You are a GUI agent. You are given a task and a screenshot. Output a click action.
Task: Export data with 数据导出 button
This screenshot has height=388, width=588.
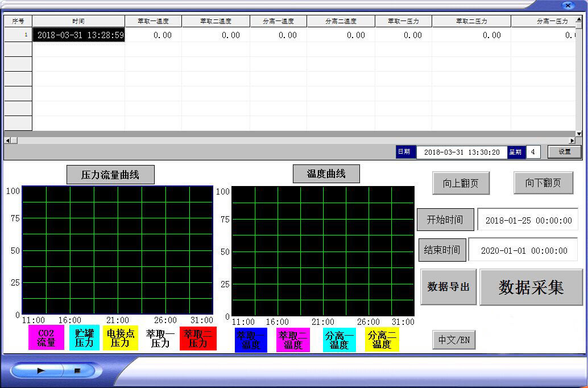[x=448, y=287]
